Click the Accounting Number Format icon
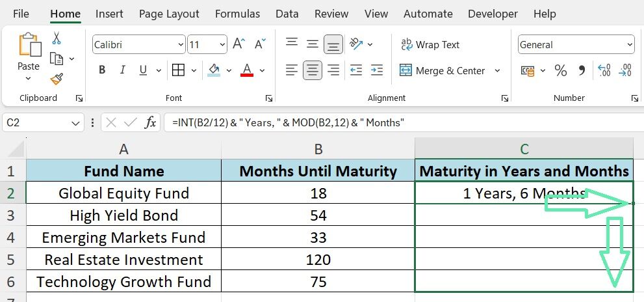Screen dimensions: 644x302 coord(528,71)
